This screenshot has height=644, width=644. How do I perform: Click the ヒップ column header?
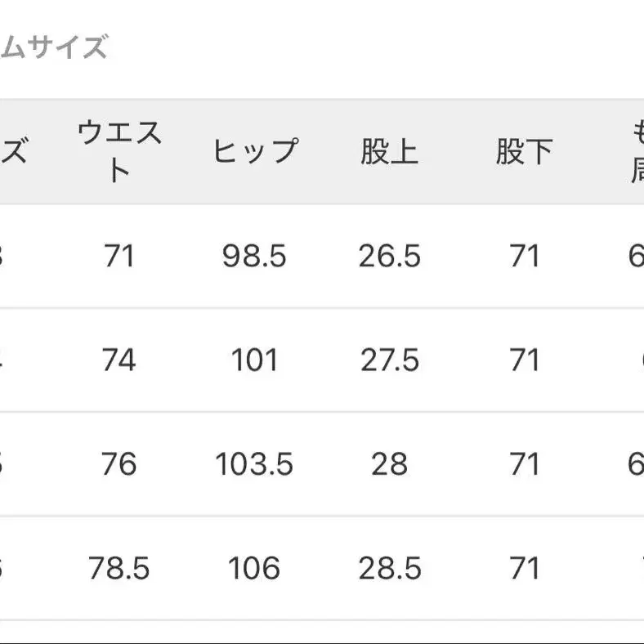(x=254, y=152)
